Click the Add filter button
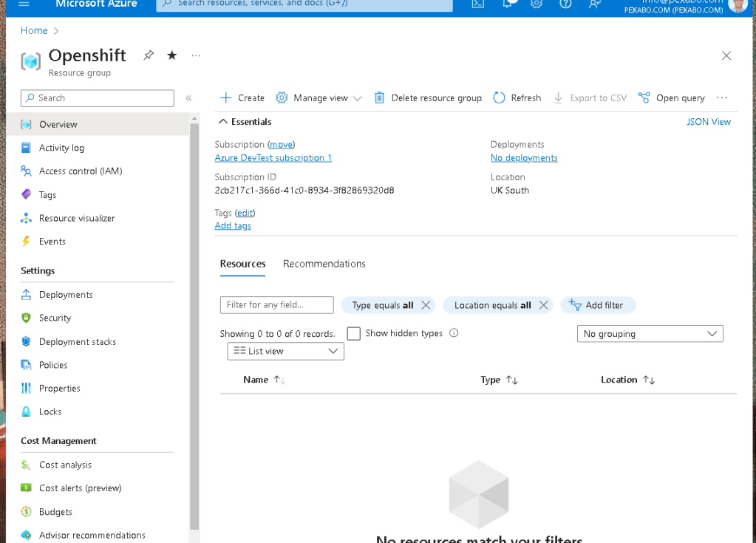Image resolution: width=756 pixels, height=543 pixels. 598,305
